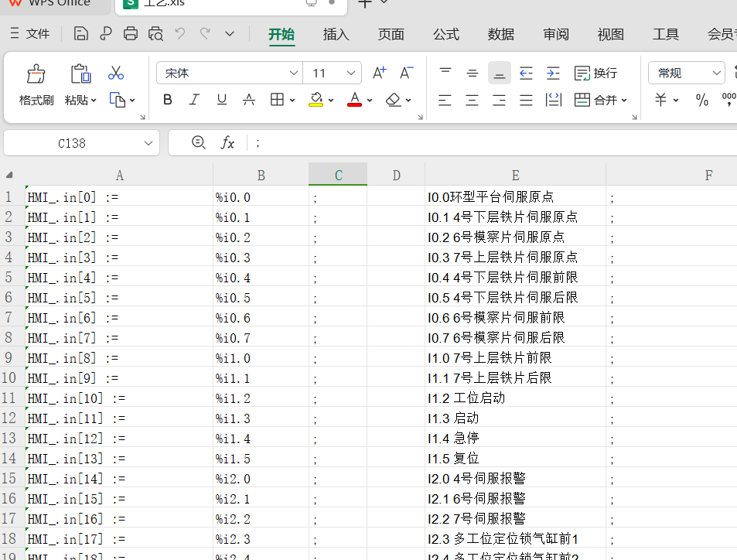Click the Increase Indent icon
This screenshot has width=737, height=560.
click(x=553, y=73)
